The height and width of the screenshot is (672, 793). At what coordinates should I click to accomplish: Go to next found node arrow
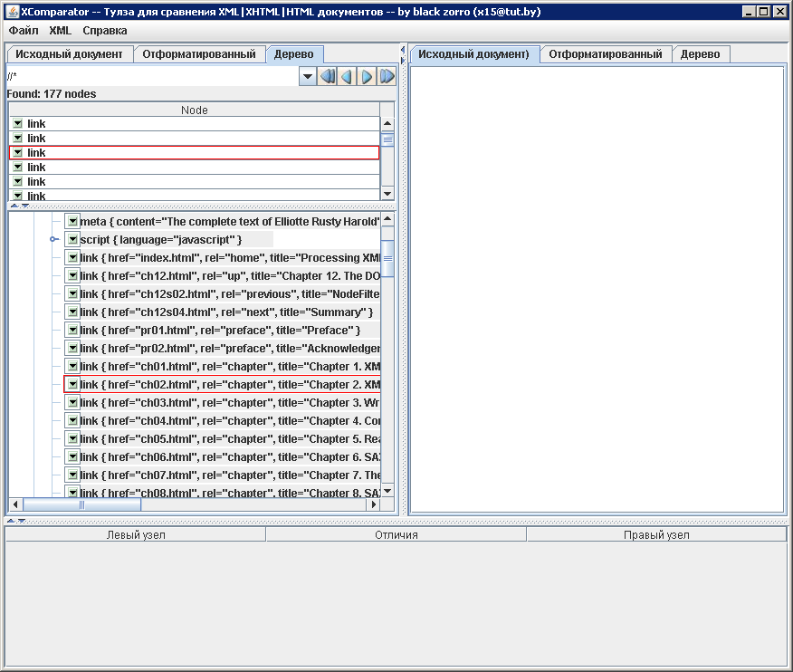(x=367, y=77)
